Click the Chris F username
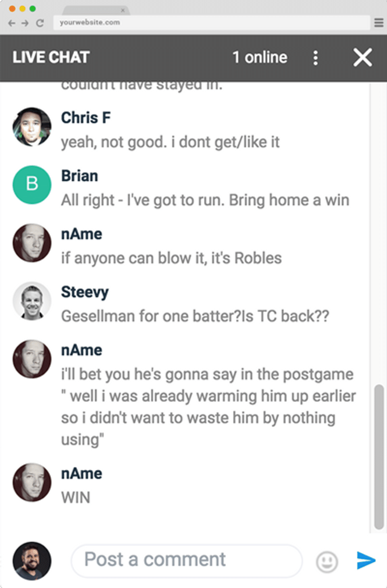Image resolution: width=387 pixels, height=588 pixels. tap(85, 118)
